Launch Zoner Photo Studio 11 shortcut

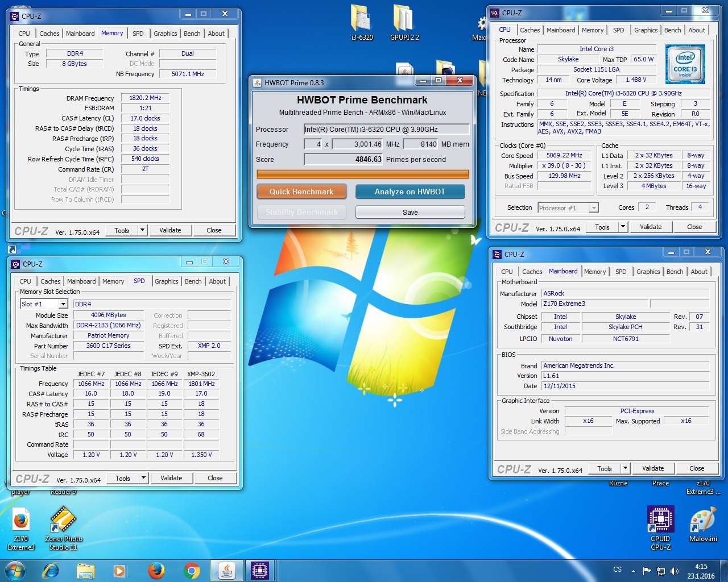pyautogui.click(x=63, y=530)
